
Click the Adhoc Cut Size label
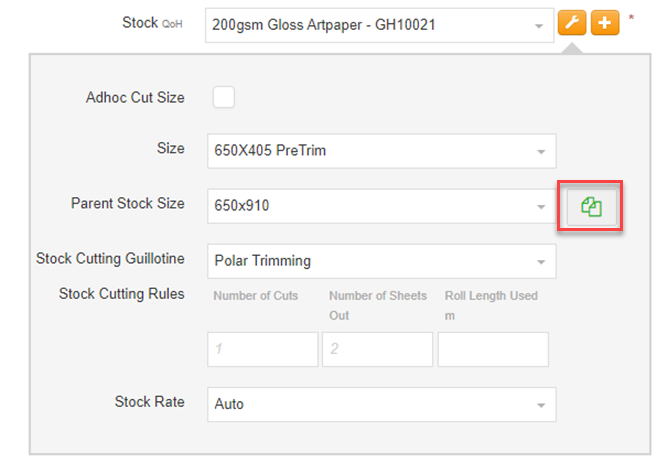[135, 98]
